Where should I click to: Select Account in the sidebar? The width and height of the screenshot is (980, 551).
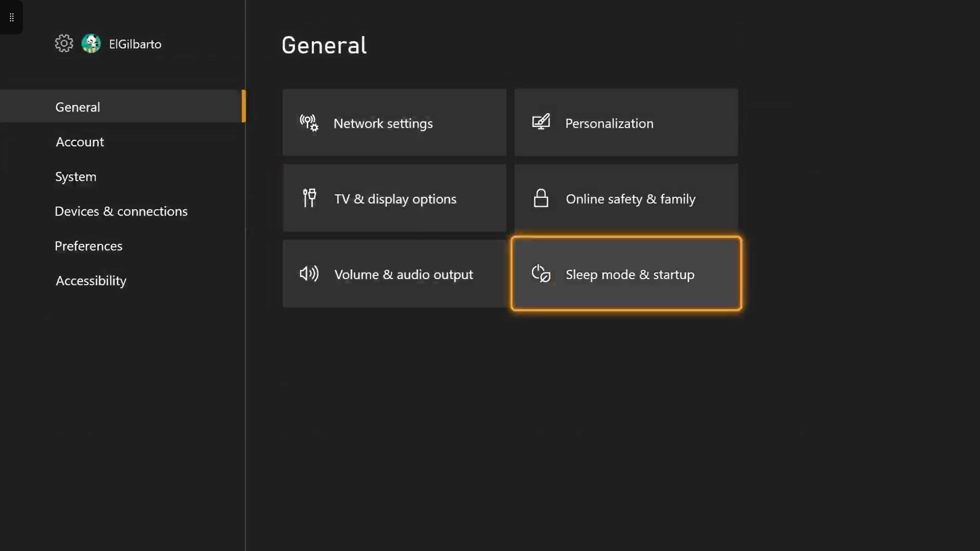pyautogui.click(x=80, y=142)
